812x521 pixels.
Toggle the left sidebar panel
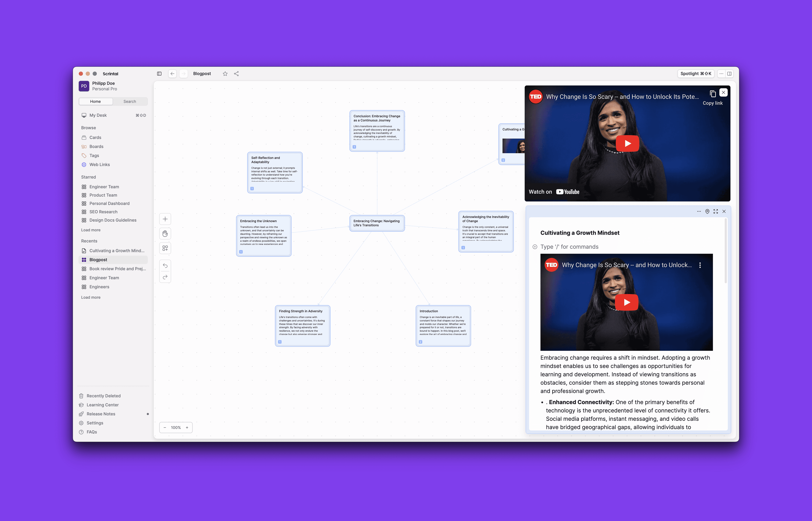tap(159, 74)
